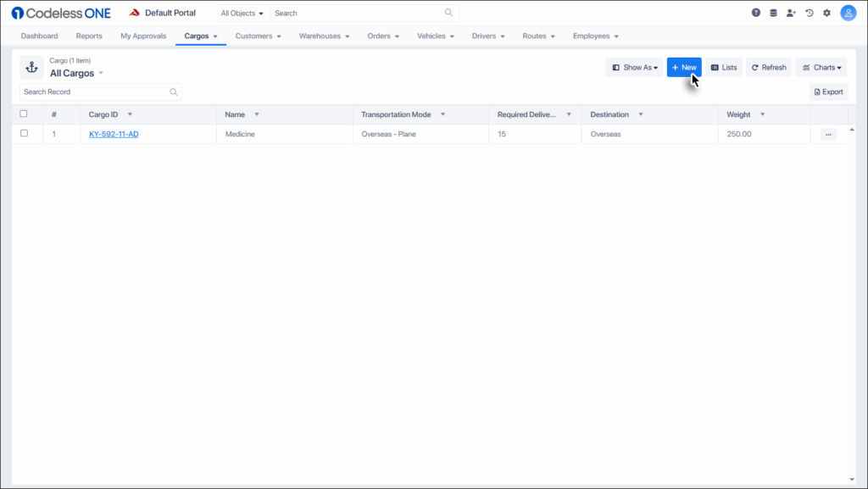Select the Export icon above the table
The height and width of the screenshot is (489, 868).
click(827, 92)
